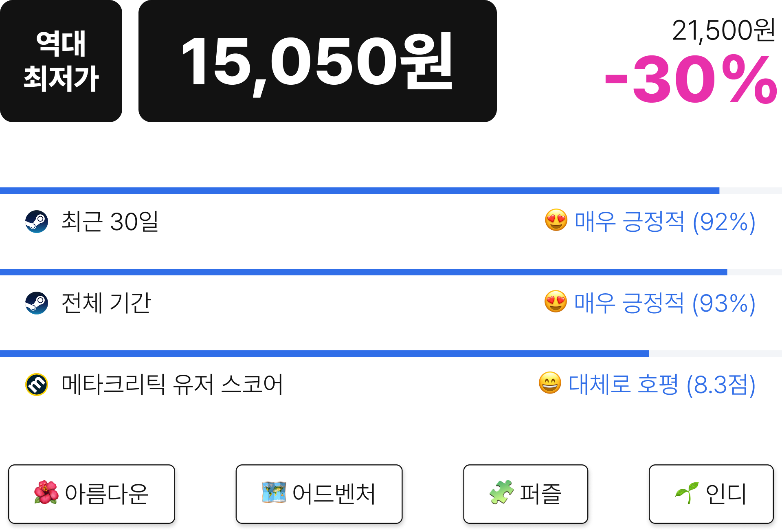The height and width of the screenshot is (532, 782).
Task: Click the grinning emoji next to 대체로 호평
Action: click(x=550, y=383)
